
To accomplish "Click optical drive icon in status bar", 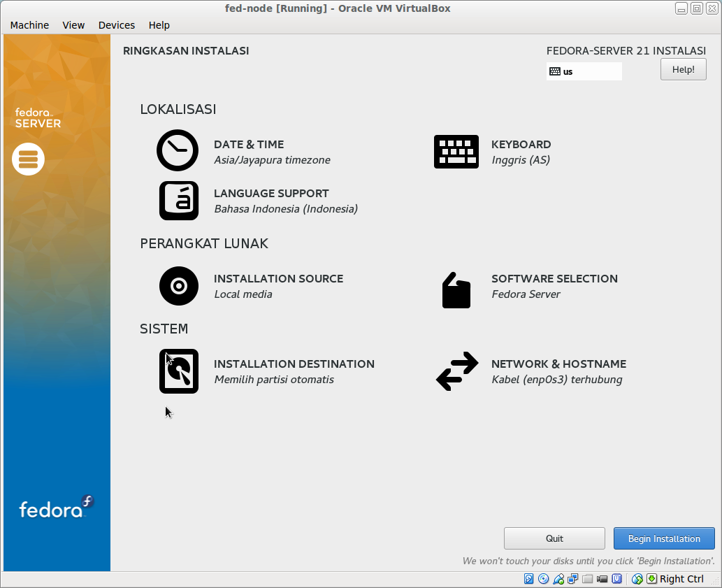I will pyautogui.click(x=543, y=579).
